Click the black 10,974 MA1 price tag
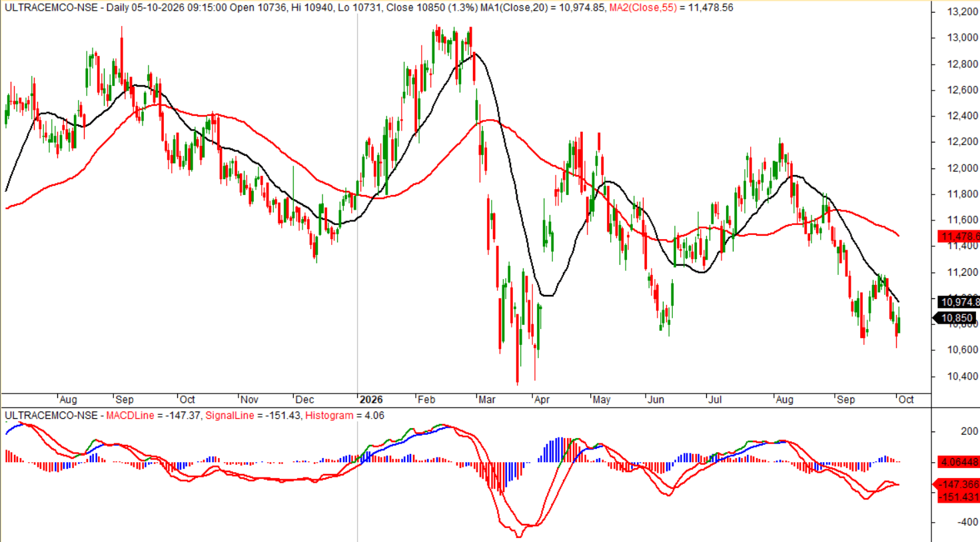The width and height of the screenshot is (980, 542). coord(959,302)
